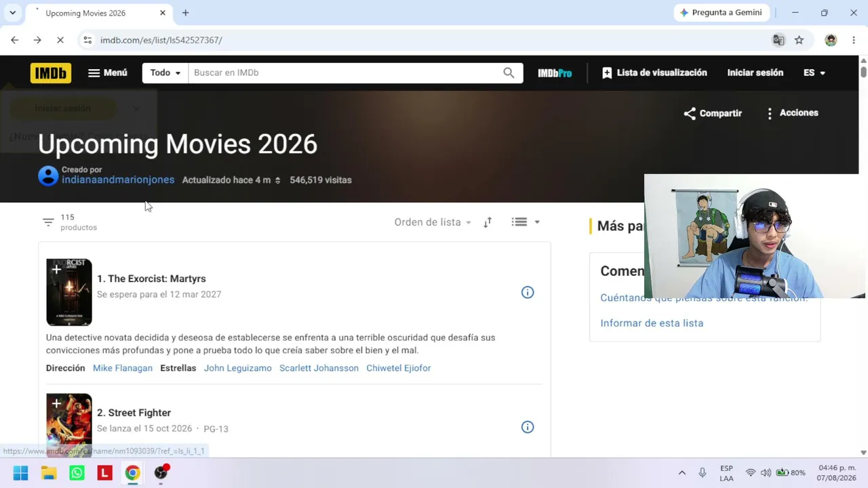Focus the Buscar en IMDb search field
The height and width of the screenshot is (488, 868).
tap(342, 73)
